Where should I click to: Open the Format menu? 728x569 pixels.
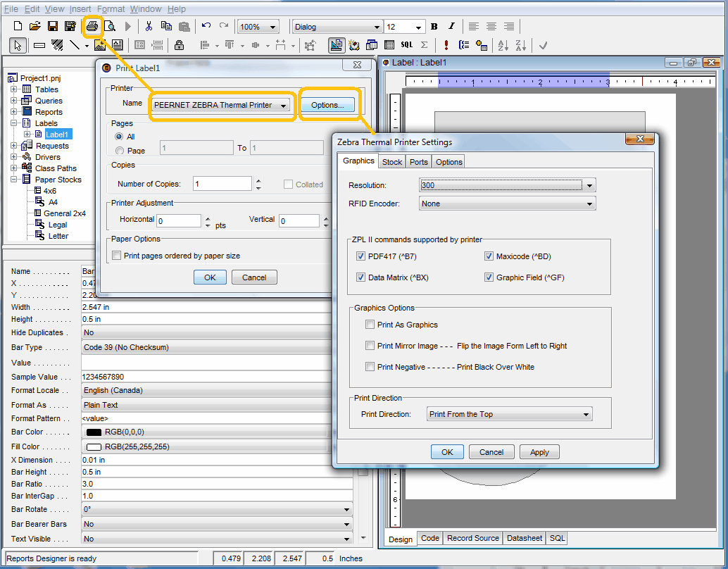coord(111,9)
